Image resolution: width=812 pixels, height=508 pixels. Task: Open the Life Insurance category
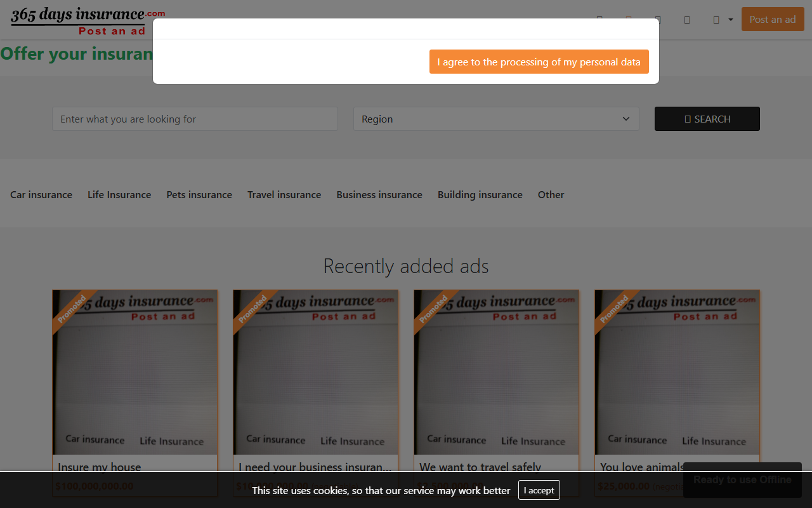pos(119,195)
